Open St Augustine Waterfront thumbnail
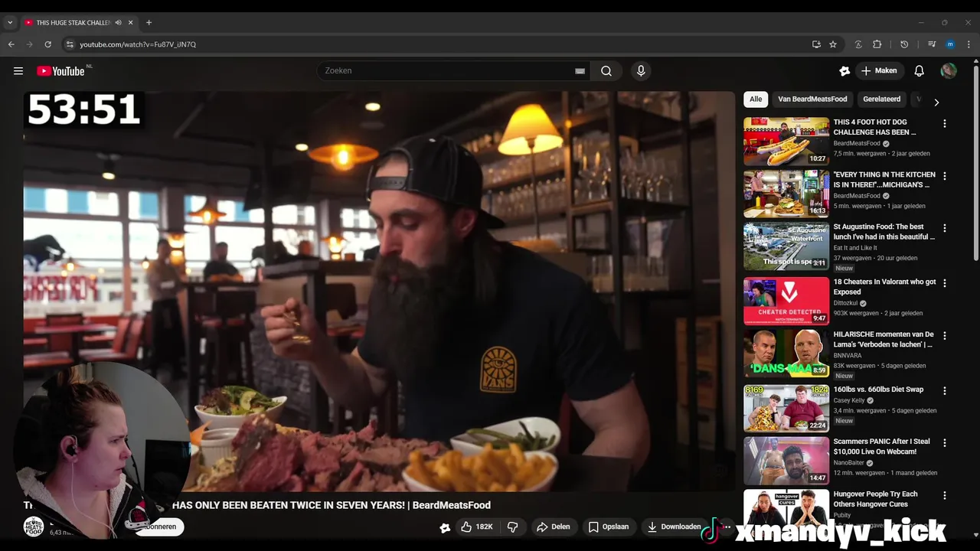The image size is (980, 551). pos(786,246)
